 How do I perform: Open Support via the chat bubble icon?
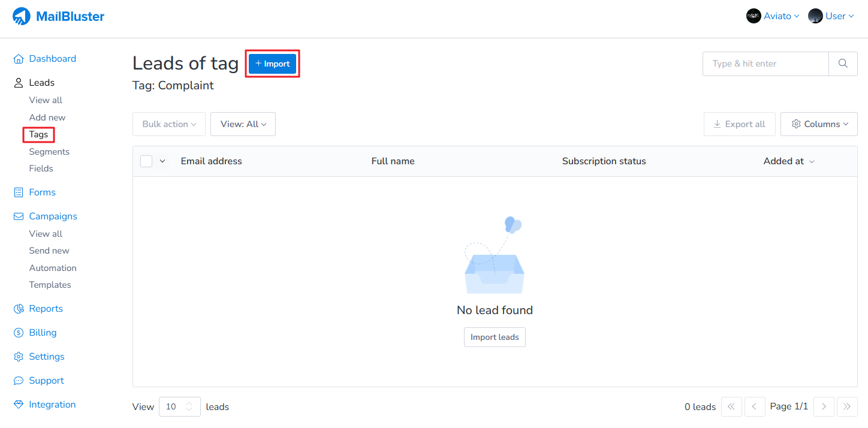coord(19,381)
